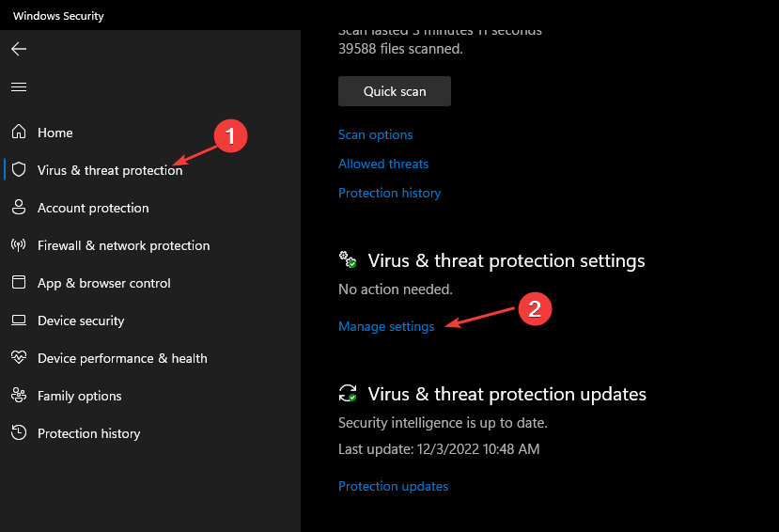Click the Protection history clock icon
This screenshot has width=779, height=532.
(x=19, y=433)
